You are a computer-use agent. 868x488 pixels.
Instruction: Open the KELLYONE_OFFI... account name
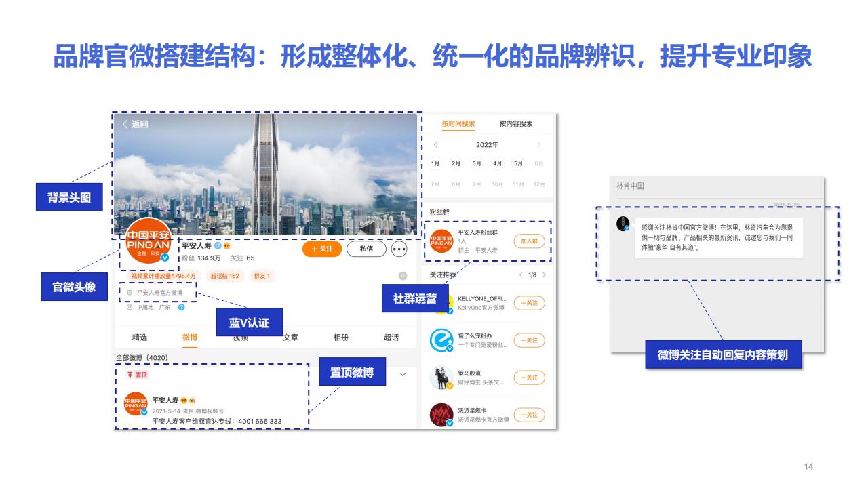(x=483, y=298)
